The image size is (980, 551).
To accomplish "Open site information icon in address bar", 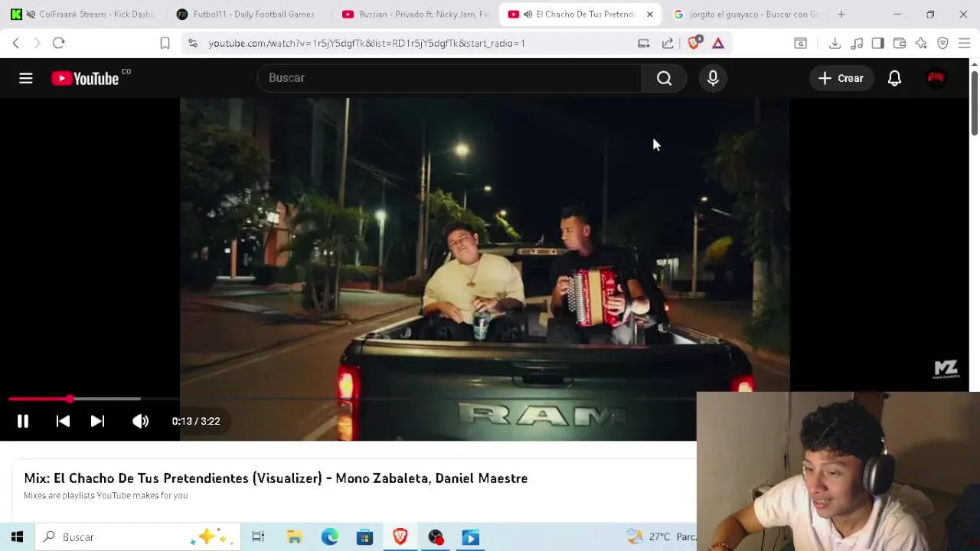I will (193, 44).
